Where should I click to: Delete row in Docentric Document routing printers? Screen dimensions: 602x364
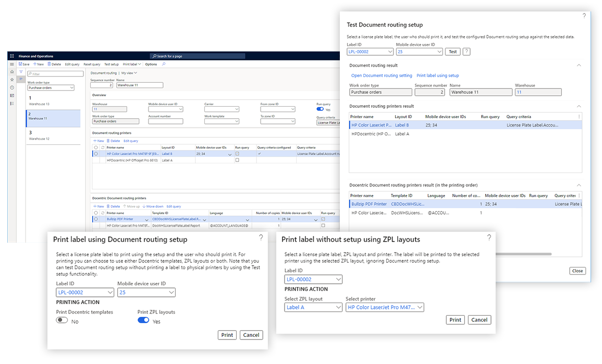point(113,206)
